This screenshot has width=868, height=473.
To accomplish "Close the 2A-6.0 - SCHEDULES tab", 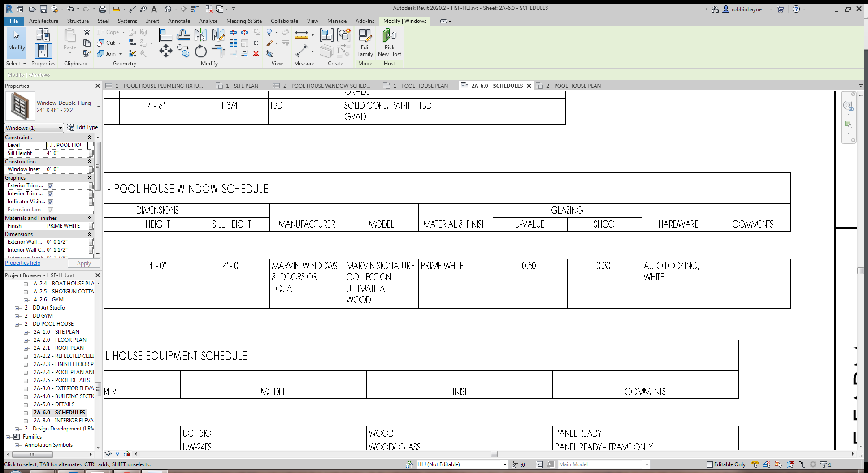I will (529, 86).
